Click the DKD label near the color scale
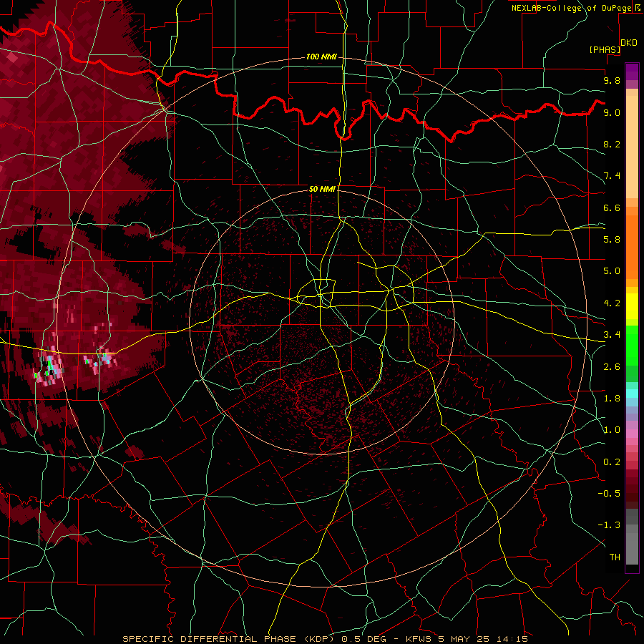Image resolution: width=644 pixels, height=644 pixels. (x=629, y=43)
